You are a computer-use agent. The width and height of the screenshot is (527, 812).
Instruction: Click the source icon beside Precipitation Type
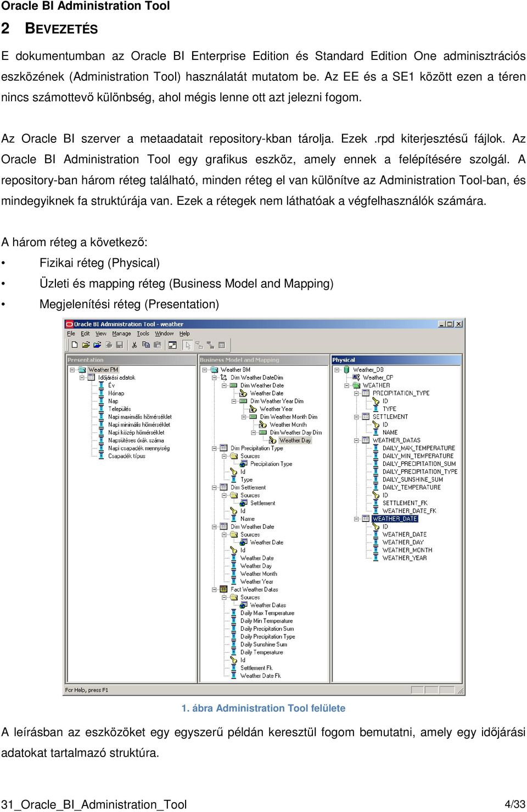pyautogui.click(x=244, y=464)
